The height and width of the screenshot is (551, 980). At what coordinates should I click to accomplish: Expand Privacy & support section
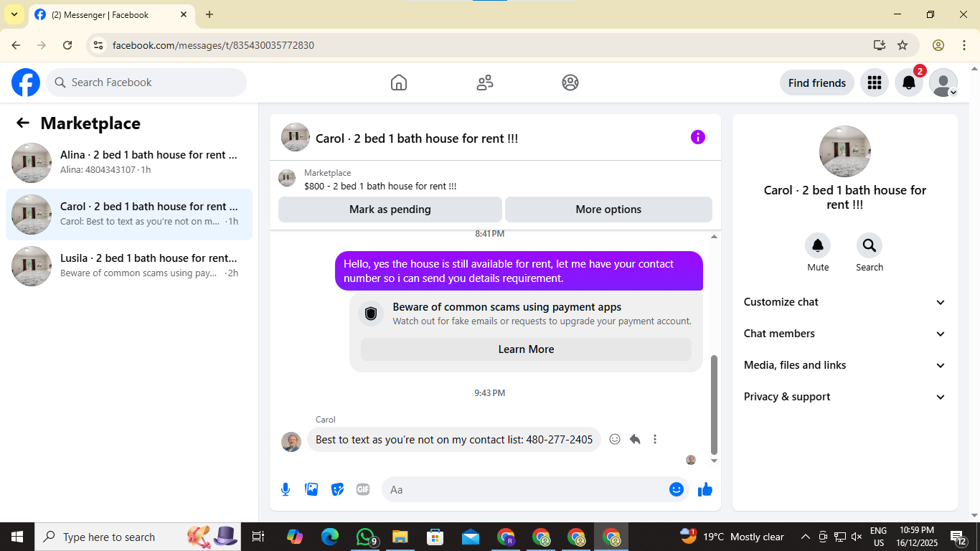845,397
